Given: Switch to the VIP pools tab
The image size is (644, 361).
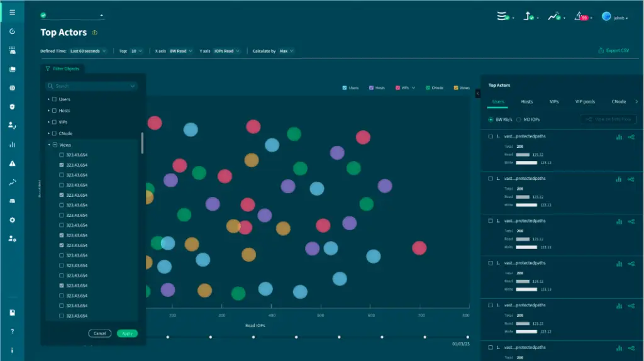Looking at the screenshot, I should 585,101.
